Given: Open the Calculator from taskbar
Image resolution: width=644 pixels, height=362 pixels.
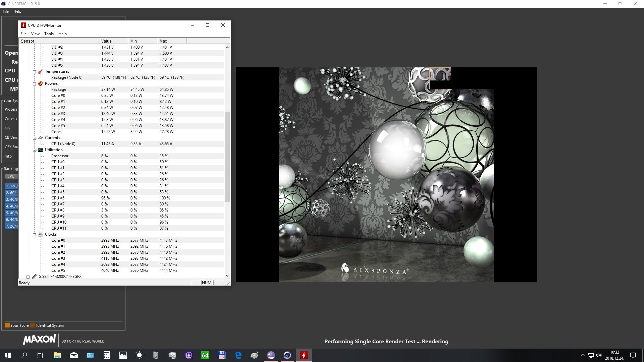Looking at the screenshot, I should click(x=107, y=355).
